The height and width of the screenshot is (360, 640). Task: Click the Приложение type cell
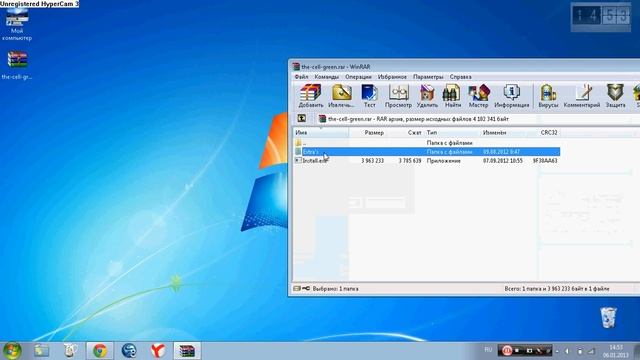(444, 161)
